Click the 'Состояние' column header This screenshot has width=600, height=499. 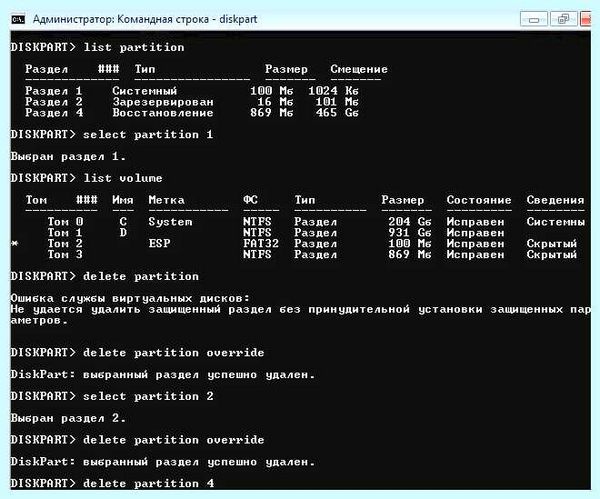click(479, 200)
